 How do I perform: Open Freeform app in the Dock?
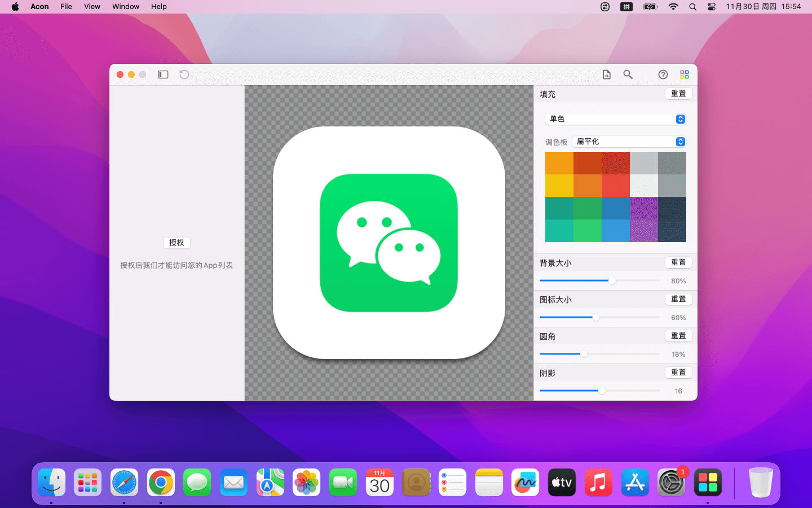pyautogui.click(x=525, y=483)
